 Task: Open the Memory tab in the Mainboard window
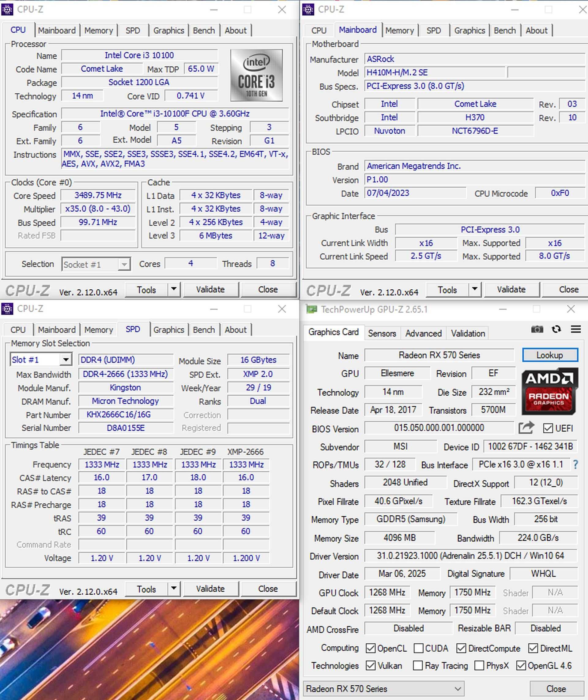click(x=400, y=30)
